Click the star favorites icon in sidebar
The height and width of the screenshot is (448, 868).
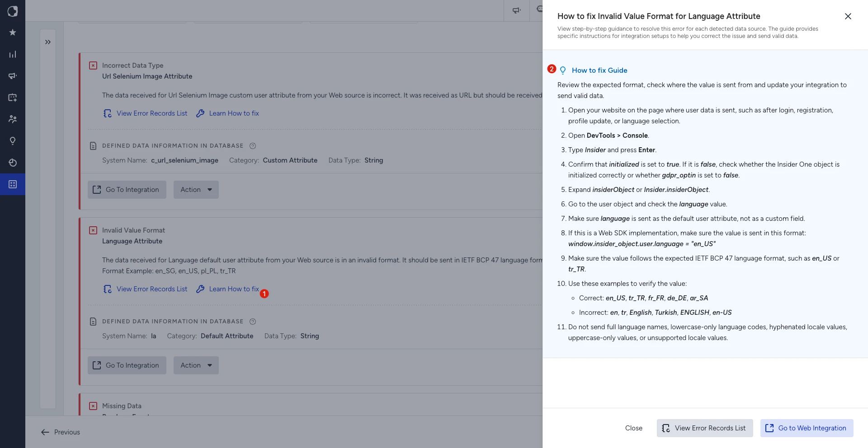tap(13, 33)
